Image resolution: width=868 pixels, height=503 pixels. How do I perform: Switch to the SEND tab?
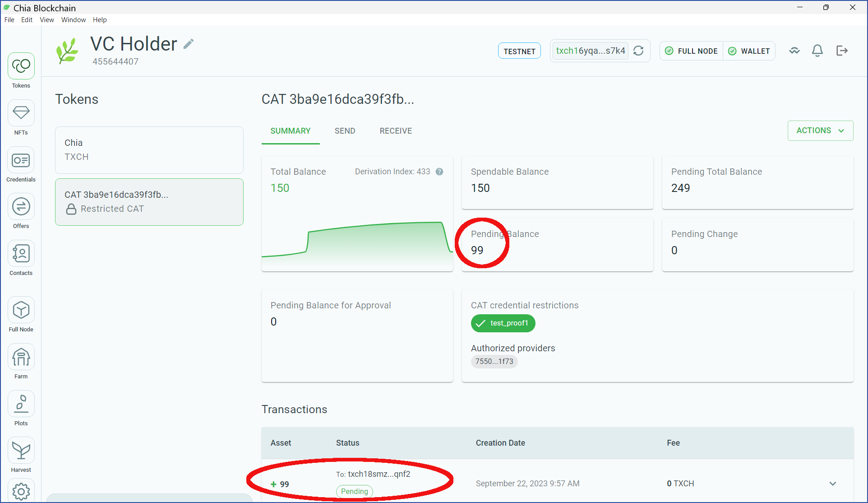coord(345,131)
